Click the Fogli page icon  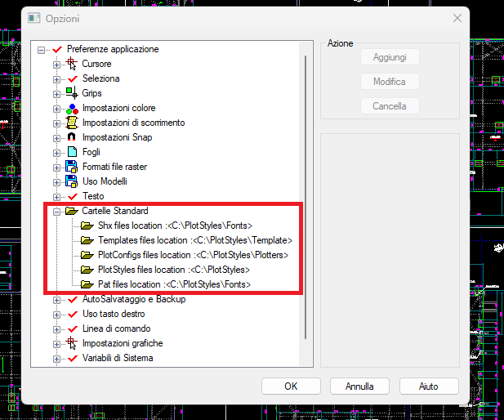point(72,152)
